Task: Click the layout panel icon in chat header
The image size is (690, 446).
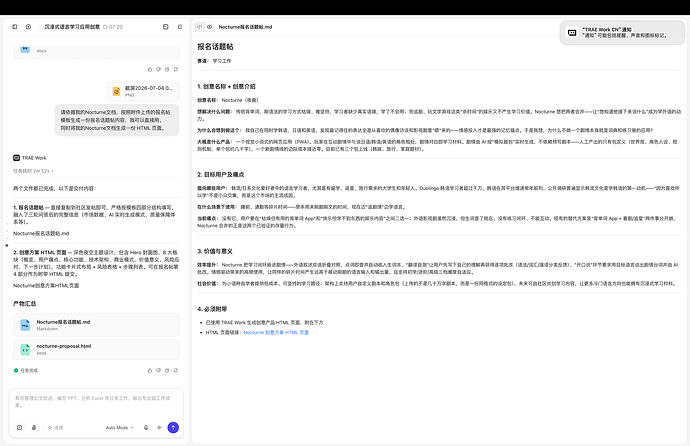Action: [165, 27]
